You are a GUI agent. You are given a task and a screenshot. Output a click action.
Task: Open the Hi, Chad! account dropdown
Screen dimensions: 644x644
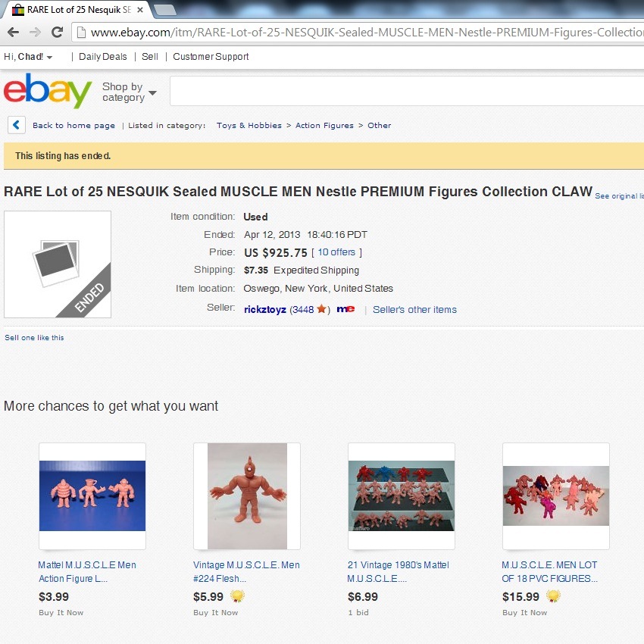[x=28, y=57]
